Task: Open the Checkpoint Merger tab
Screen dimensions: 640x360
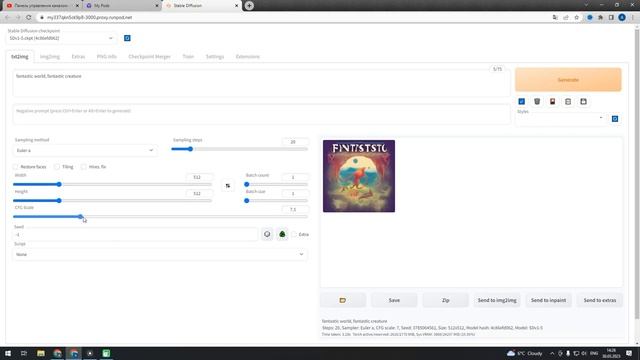Action: (149, 57)
